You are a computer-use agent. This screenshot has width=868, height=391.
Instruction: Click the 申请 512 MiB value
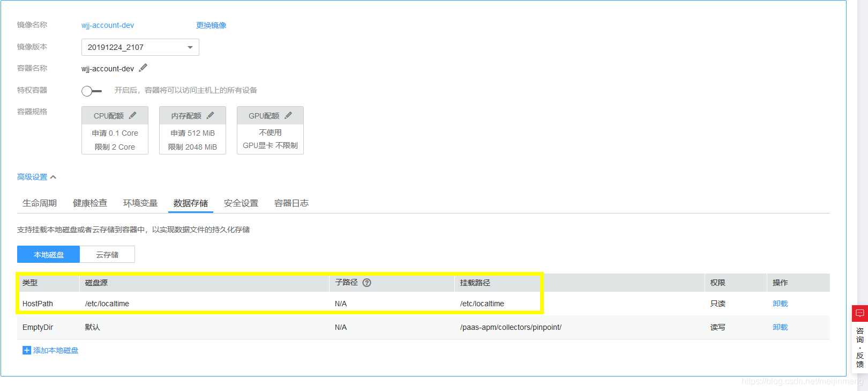point(193,133)
